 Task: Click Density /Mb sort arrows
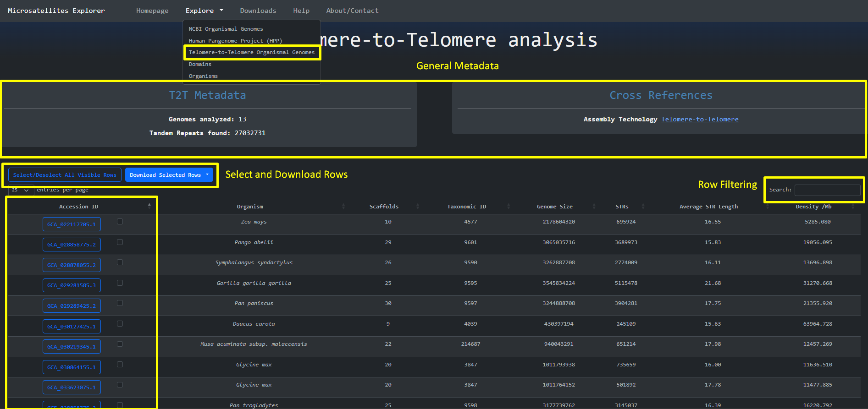(853, 207)
